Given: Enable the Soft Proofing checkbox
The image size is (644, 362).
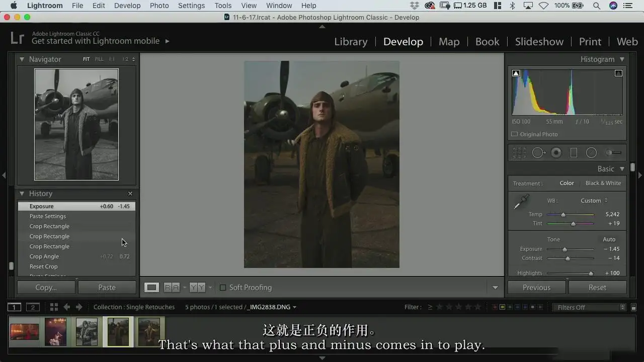Looking at the screenshot, I should pos(223,288).
